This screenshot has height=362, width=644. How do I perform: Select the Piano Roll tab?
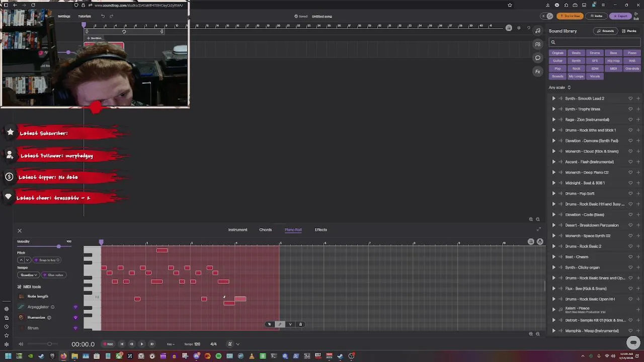[x=293, y=230]
